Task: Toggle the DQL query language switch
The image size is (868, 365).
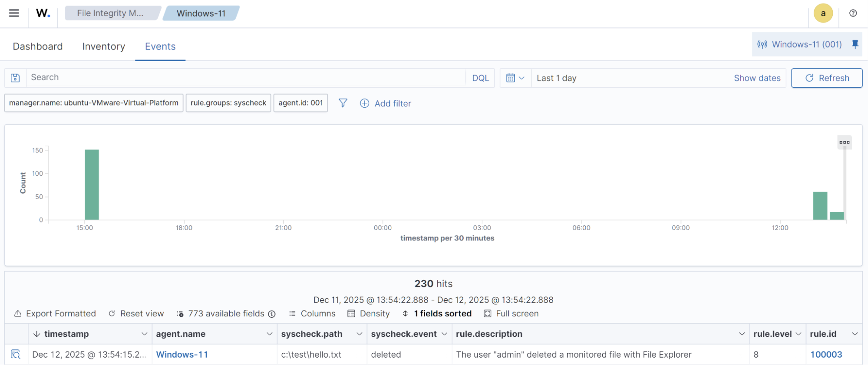Action: (480, 78)
